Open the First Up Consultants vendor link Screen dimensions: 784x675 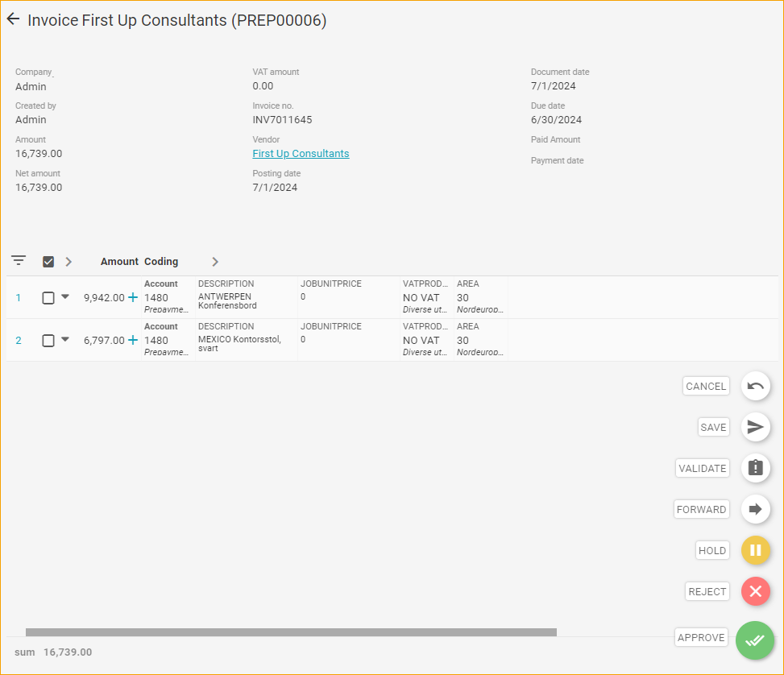click(x=301, y=154)
